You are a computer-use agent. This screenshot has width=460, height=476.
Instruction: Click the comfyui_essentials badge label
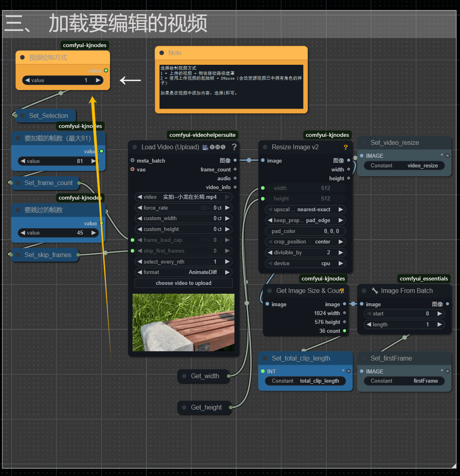click(424, 279)
